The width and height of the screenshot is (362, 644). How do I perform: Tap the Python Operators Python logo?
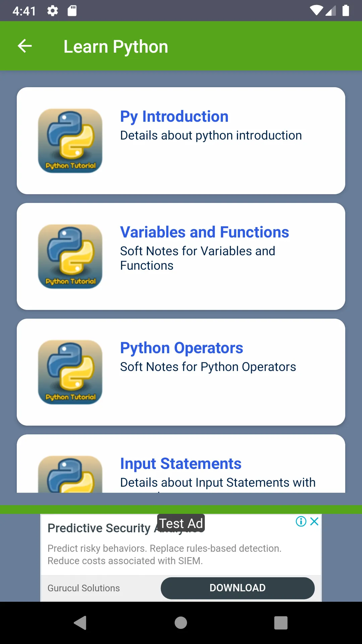coord(70,372)
